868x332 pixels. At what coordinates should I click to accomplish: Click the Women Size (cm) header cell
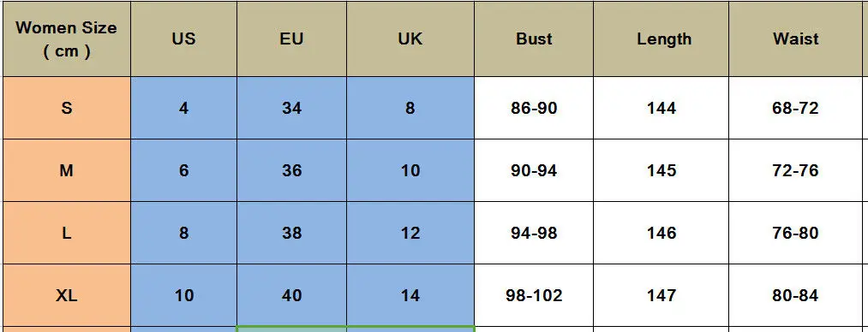[x=67, y=39]
